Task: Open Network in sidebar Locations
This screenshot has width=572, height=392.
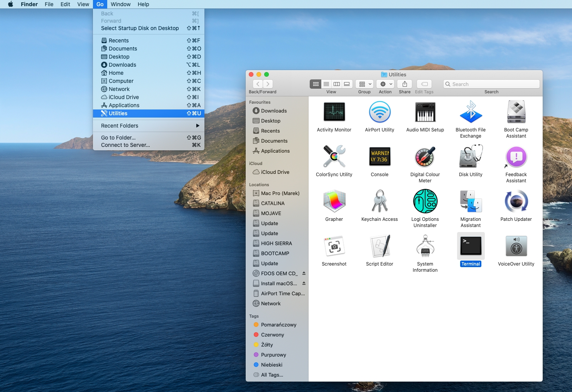Action: pos(271,303)
